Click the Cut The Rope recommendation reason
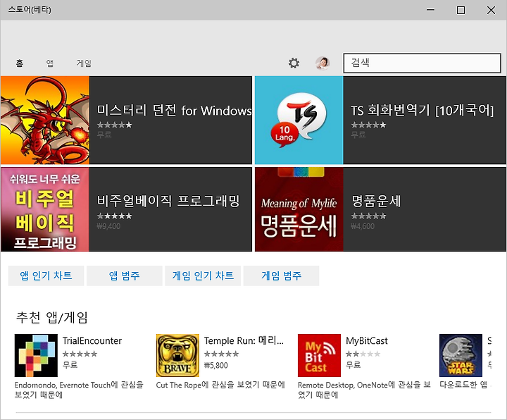Screen dimensions: 507x420 (220, 385)
